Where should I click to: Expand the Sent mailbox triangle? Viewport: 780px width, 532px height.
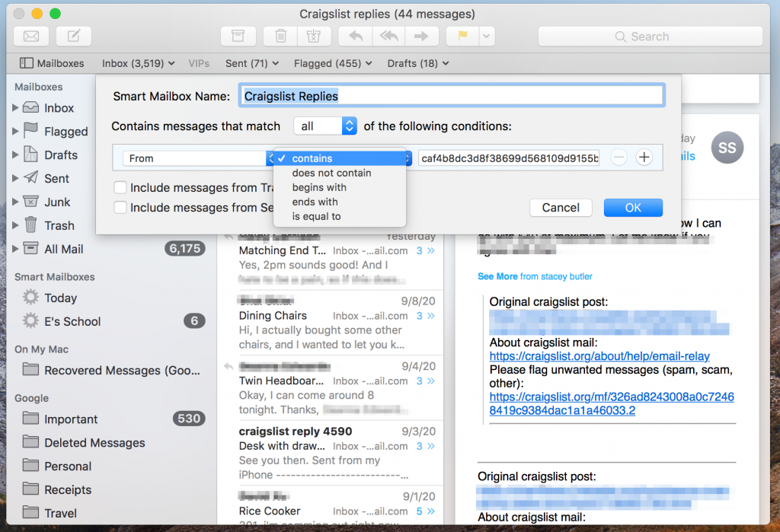(15, 178)
